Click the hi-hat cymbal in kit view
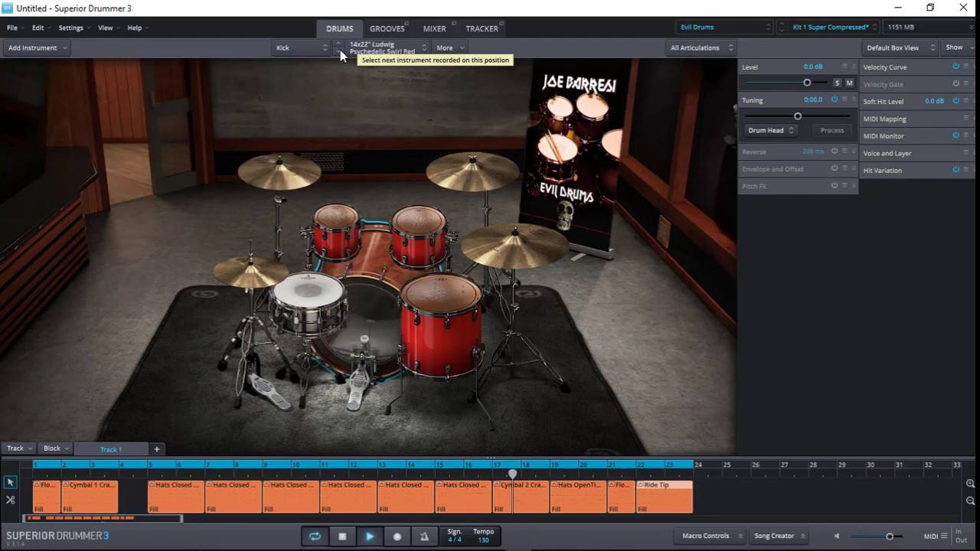The height and width of the screenshot is (551, 980). 250,271
